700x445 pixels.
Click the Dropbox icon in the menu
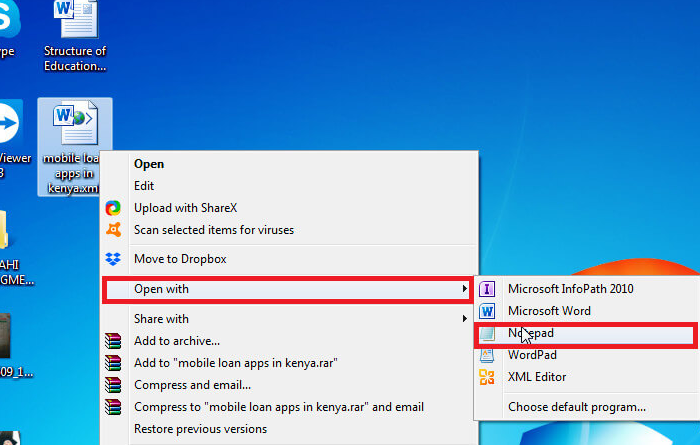[x=113, y=259]
